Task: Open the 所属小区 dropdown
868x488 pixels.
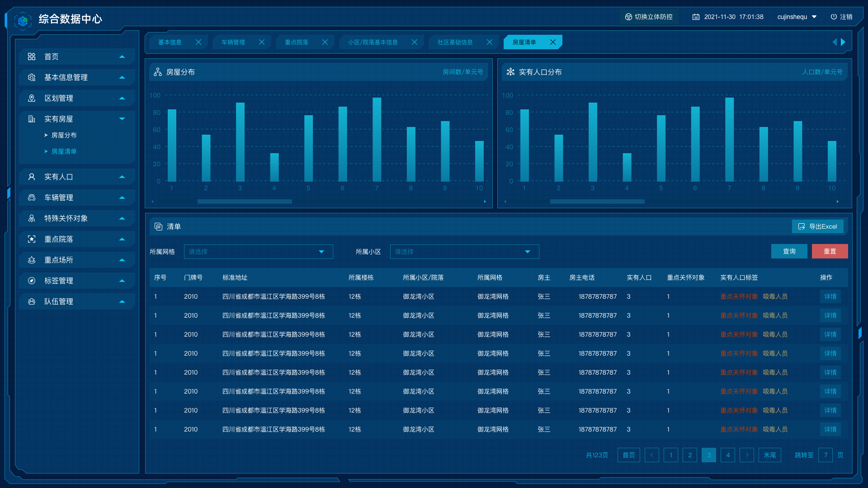Action: coord(465,252)
